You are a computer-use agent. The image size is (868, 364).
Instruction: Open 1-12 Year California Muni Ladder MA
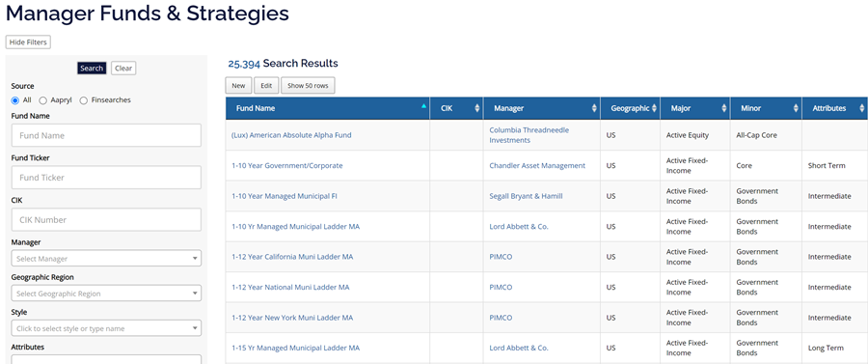coord(292,257)
